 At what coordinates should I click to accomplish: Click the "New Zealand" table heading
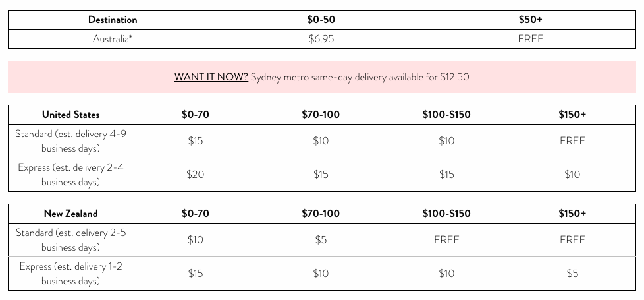(70, 214)
